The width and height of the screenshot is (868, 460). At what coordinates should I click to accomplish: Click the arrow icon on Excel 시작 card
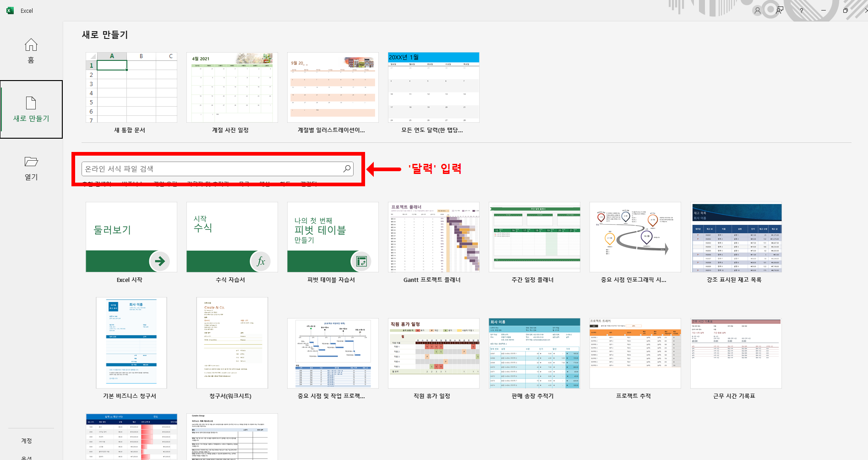160,261
